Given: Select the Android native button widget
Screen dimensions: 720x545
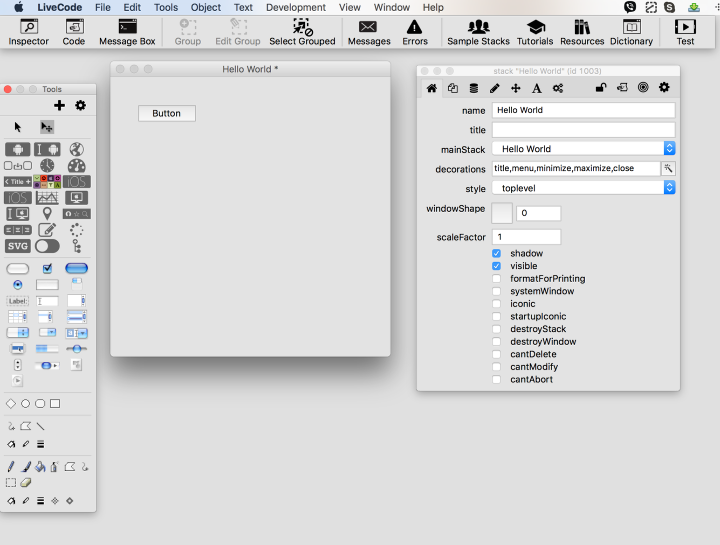Looking at the screenshot, I should [17, 149].
